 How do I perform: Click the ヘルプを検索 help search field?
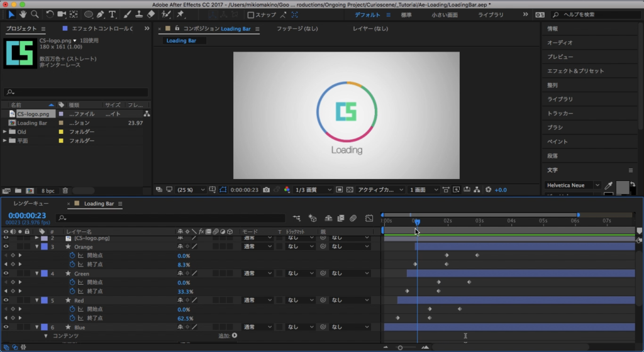point(593,14)
